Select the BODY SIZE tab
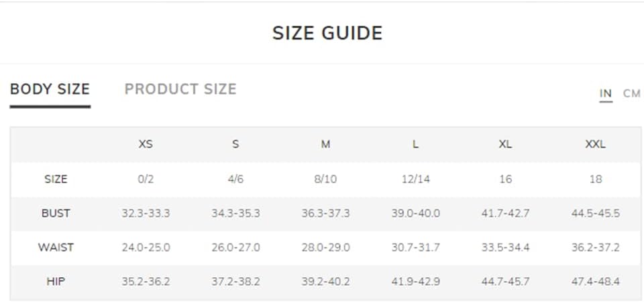 (x=50, y=89)
